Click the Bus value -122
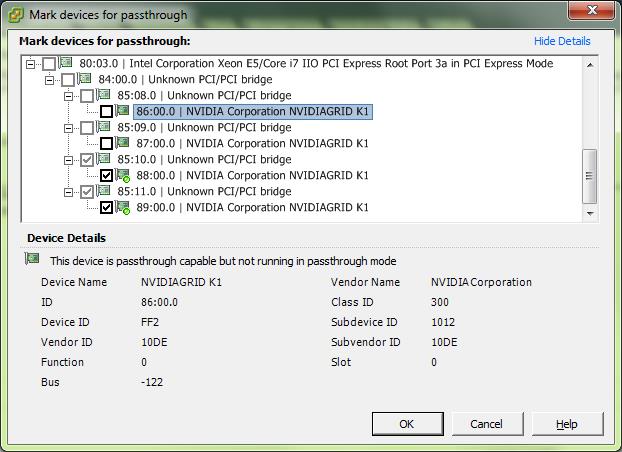Image resolution: width=622 pixels, height=452 pixels. [152, 382]
